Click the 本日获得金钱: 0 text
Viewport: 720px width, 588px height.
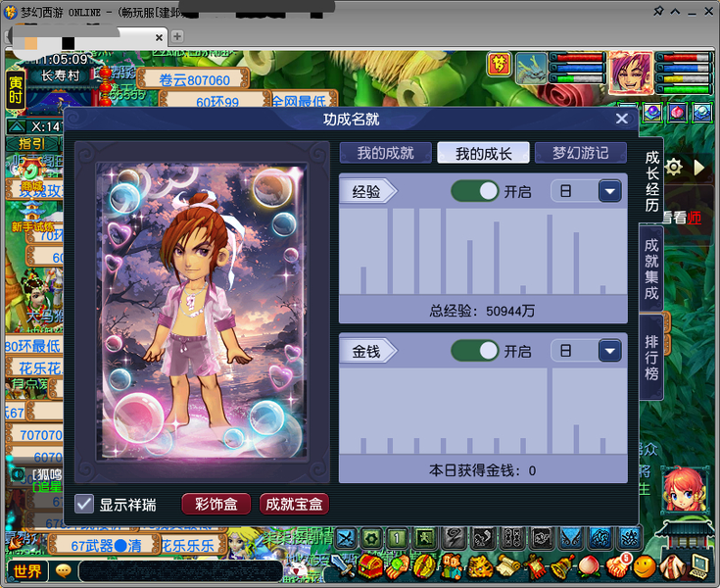(x=482, y=470)
